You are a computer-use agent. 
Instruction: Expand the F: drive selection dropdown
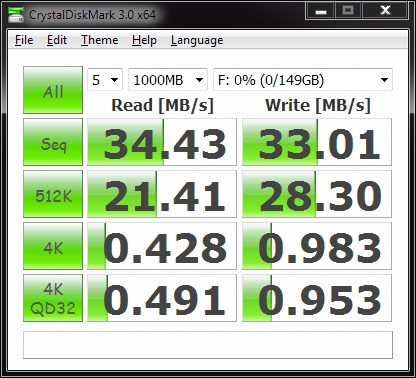(x=303, y=80)
